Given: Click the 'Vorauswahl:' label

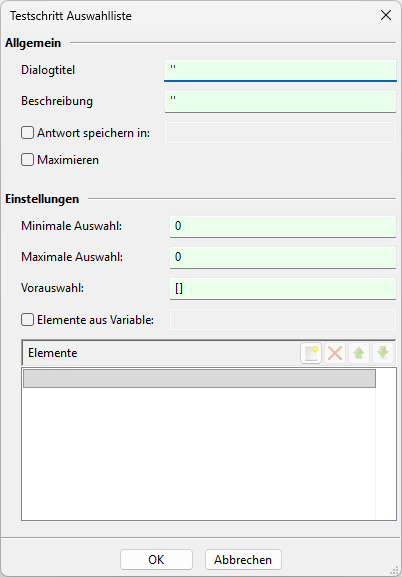Looking at the screenshot, I should [x=53, y=288].
